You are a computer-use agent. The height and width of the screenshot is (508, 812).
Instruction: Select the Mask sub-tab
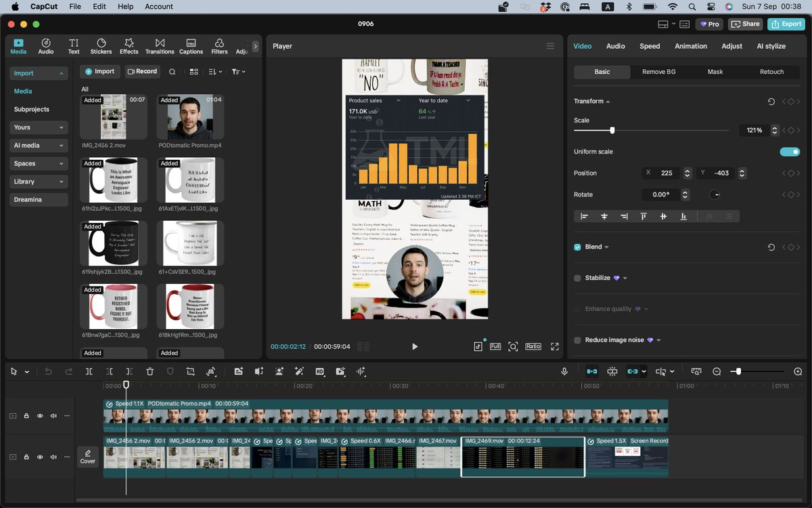715,72
